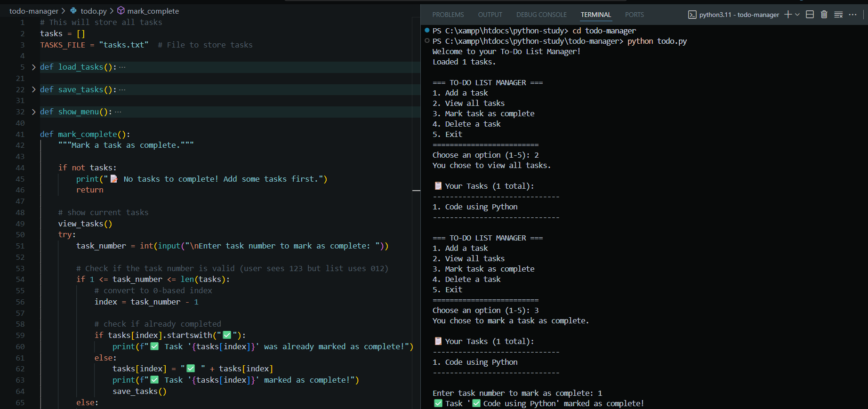Click the todo-manager breadcrumb folder
This screenshot has width=868, height=409.
pos(34,11)
